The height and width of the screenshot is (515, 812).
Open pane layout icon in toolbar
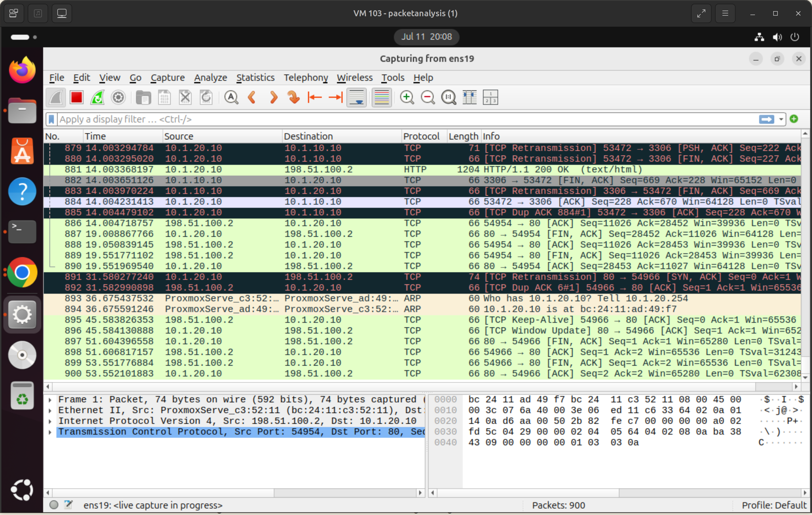click(490, 98)
